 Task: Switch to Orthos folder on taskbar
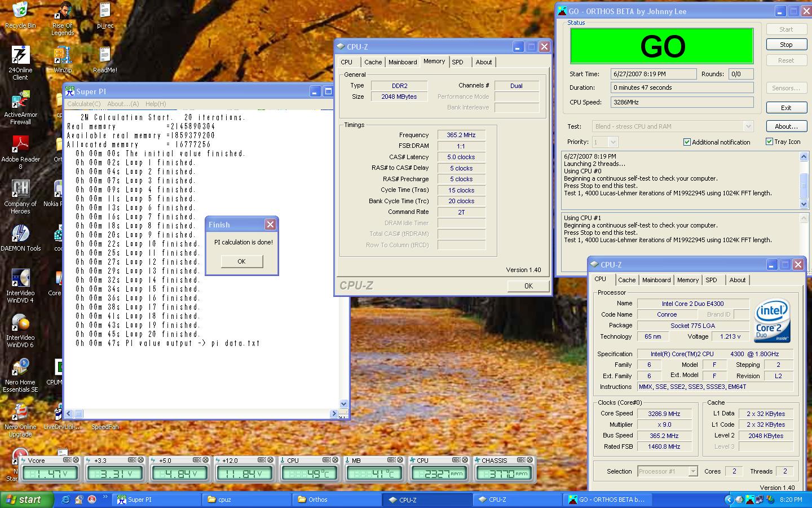(x=336, y=500)
